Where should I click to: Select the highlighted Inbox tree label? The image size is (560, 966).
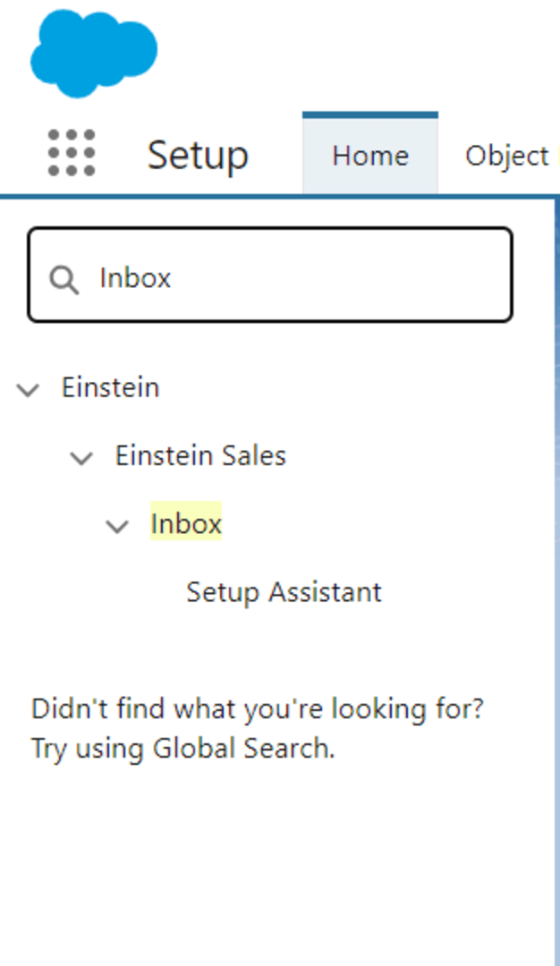[186, 524]
